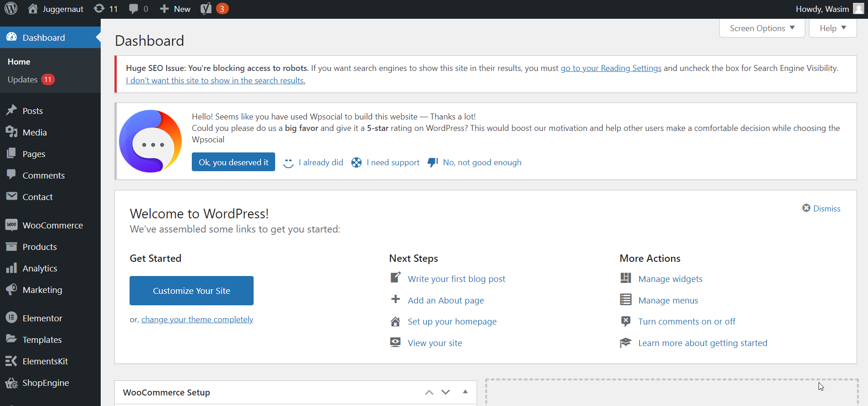
Task: Click the Products box icon
Action: (x=11, y=246)
